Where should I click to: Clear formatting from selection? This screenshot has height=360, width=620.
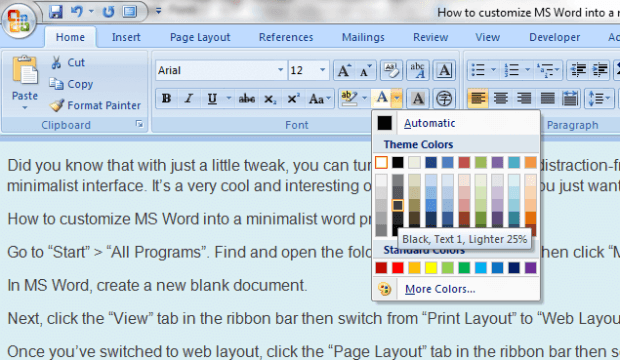point(391,70)
